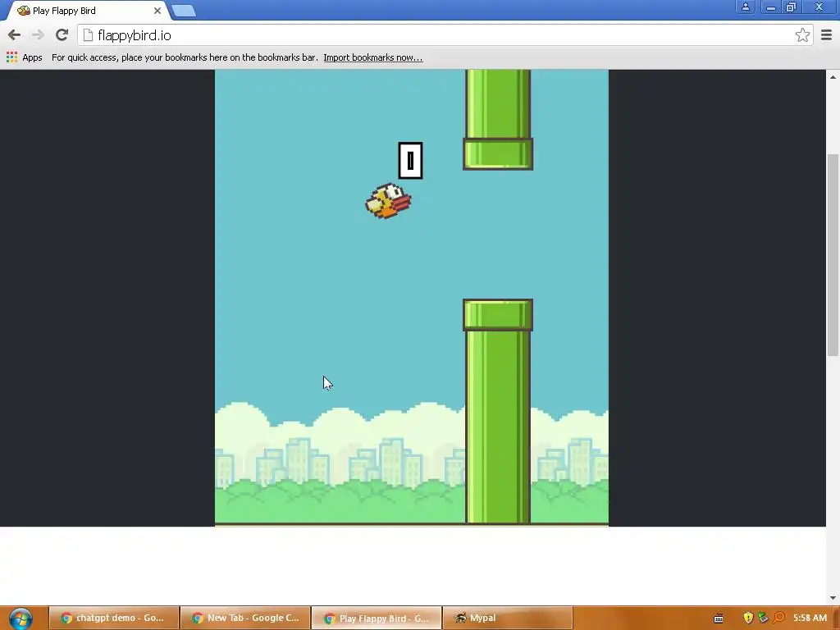Click the flappy bird to flap
This screenshot has height=630, width=840.
point(388,201)
